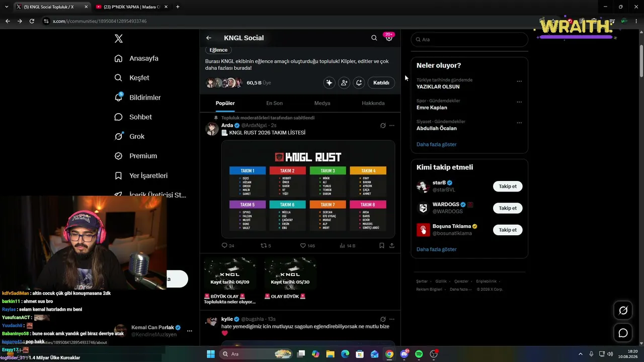644x362 pixels.
Task: Click the Chrome address bar URL
Action: [100, 21]
